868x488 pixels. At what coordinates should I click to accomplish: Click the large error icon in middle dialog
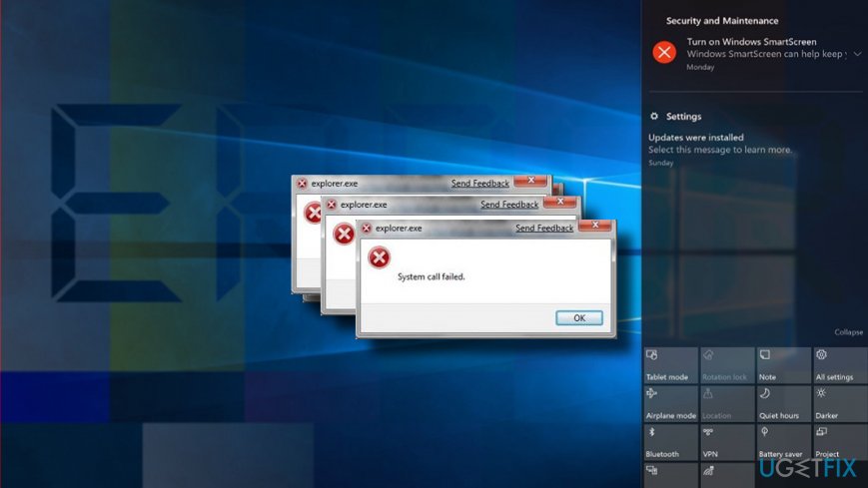point(344,235)
